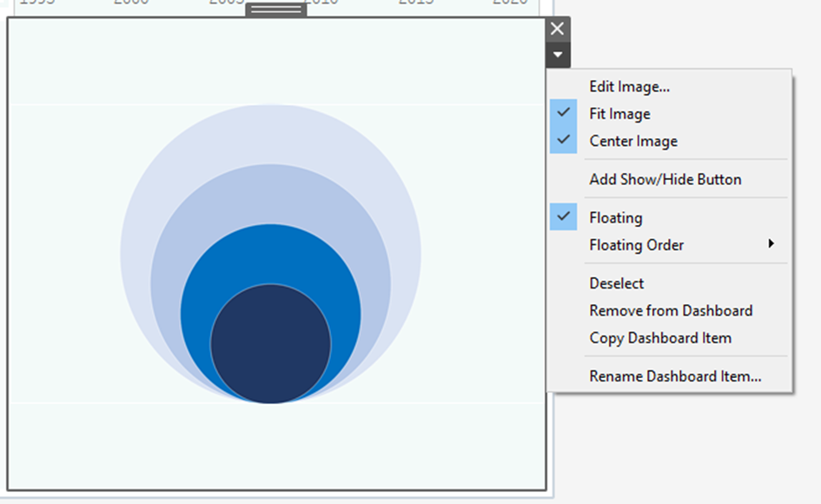
Task: Choose Deselect from the context menu
Action: (615, 282)
